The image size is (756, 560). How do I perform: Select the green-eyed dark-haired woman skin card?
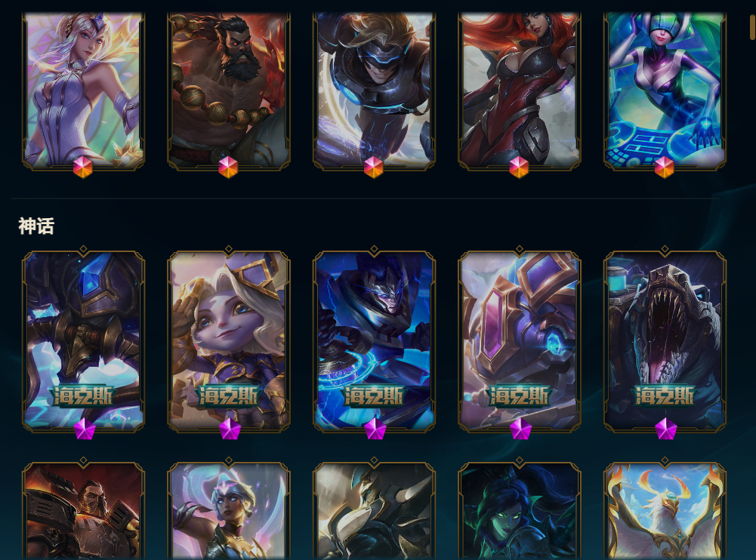[x=520, y=511]
